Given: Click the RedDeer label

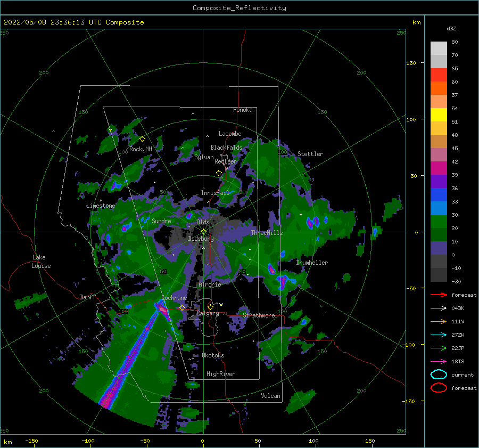Looking at the screenshot, I should 226,161.
